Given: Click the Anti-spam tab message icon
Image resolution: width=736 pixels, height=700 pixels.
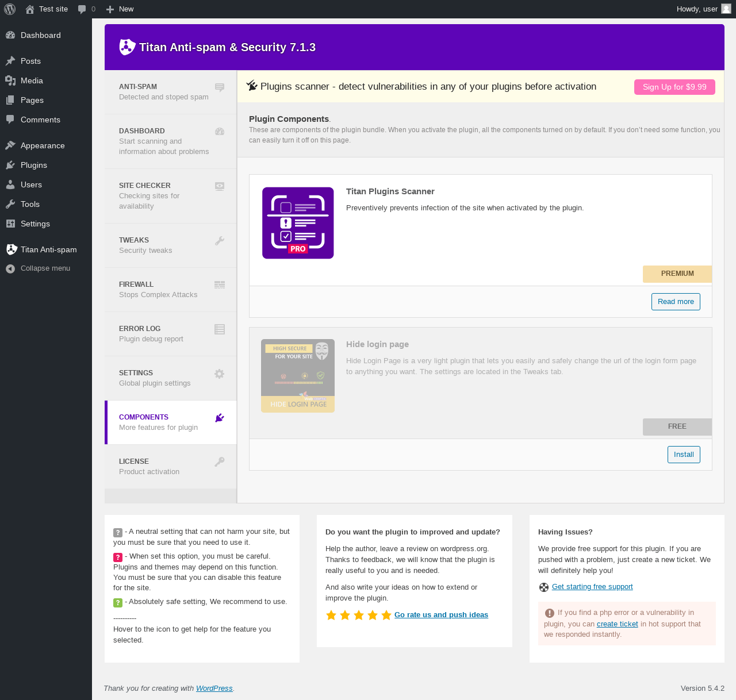Looking at the screenshot, I should (220, 87).
